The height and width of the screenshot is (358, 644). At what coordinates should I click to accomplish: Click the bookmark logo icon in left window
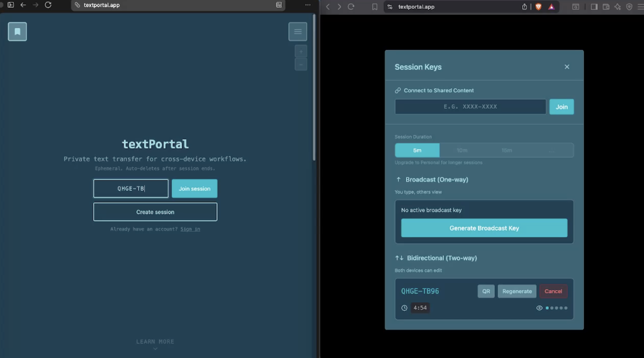(17, 31)
